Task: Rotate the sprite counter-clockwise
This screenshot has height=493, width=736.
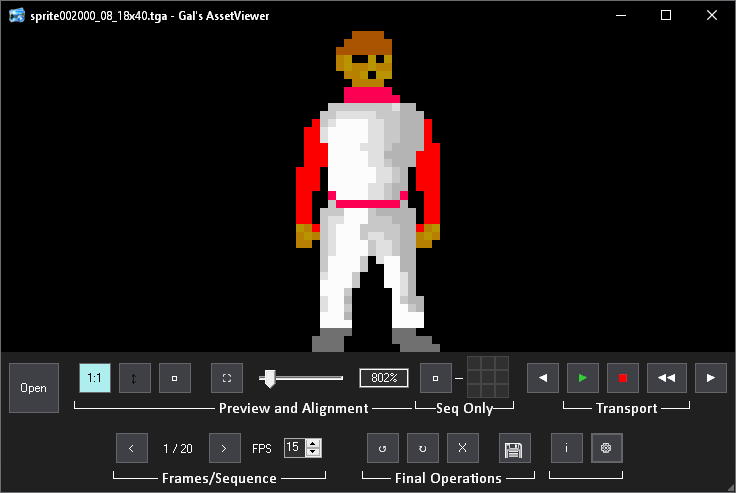Action: coord(383,448)
